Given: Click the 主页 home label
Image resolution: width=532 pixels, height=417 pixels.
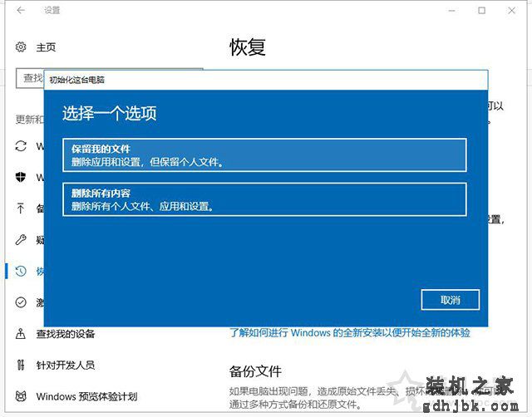Looking at the screenshot, I should pos(46,47).
